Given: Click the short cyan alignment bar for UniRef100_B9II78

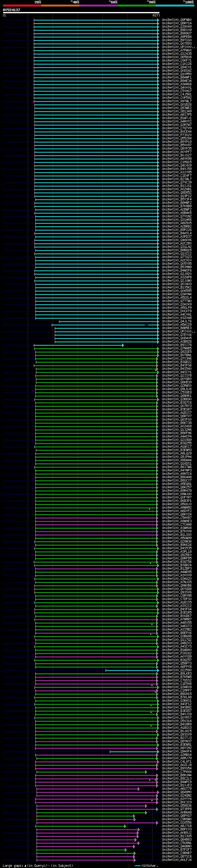Looking at the screenshot, I should 79,345.
